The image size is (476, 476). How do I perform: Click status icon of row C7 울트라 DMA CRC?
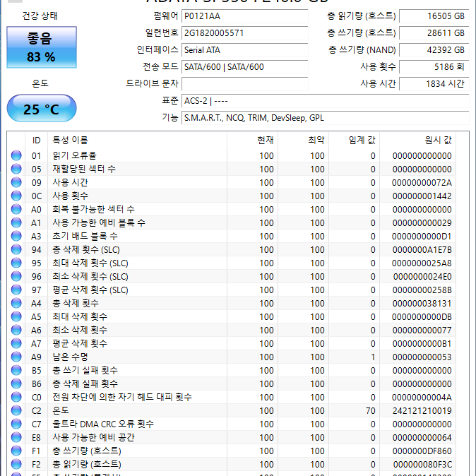16,424
